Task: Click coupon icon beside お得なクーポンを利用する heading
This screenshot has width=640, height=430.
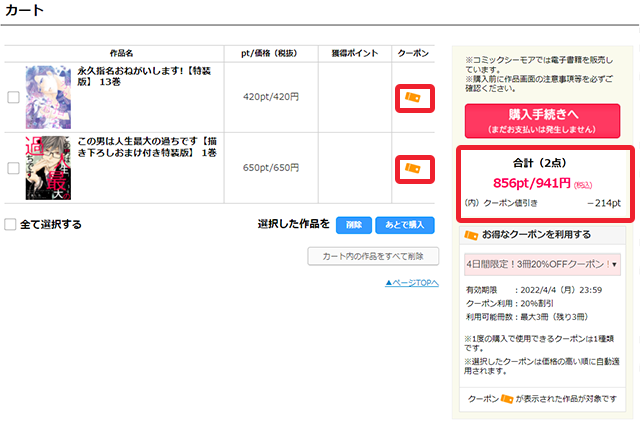Action: [x=471, y=234]
